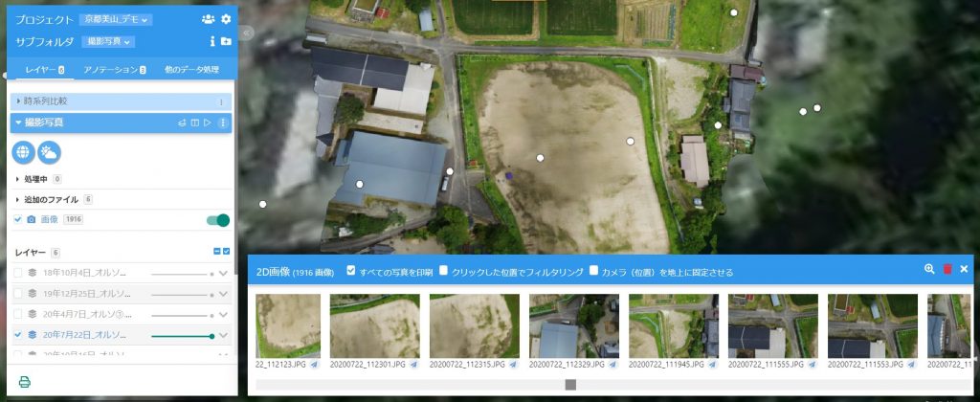Viewport: 980px width, 402px height.
Task: Fly to photo 20200722_111553.JPG icon
Action: [x=911, y=364]
